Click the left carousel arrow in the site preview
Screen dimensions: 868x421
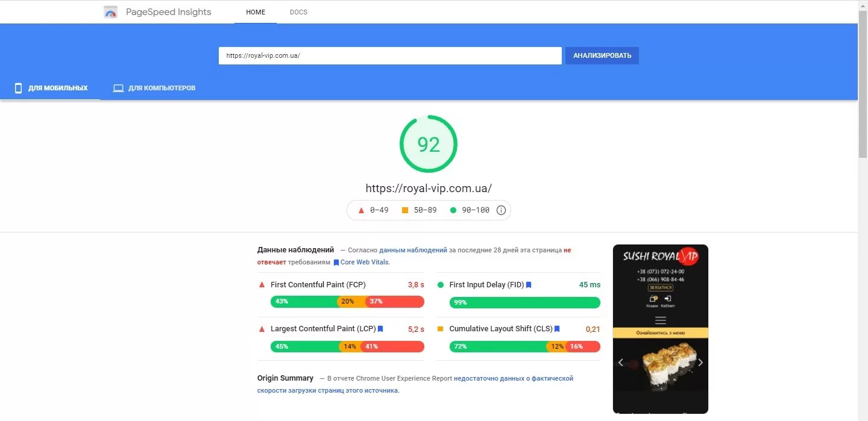[621, 363]
